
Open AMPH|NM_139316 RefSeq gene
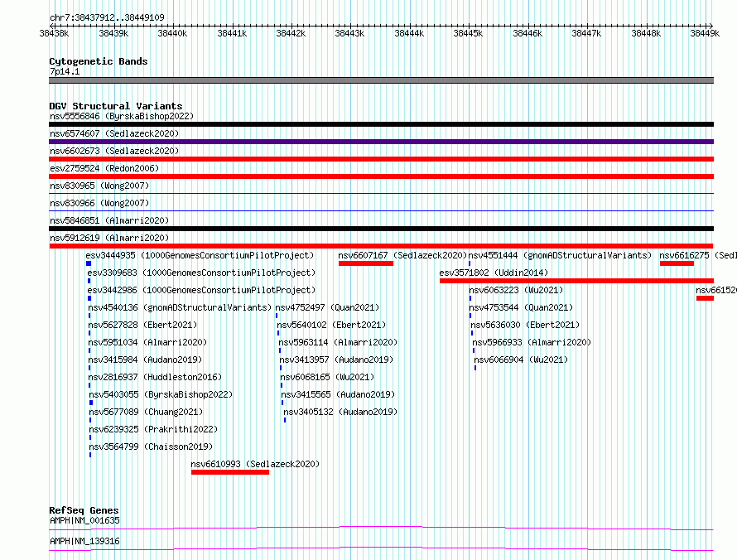coord(84,541)
